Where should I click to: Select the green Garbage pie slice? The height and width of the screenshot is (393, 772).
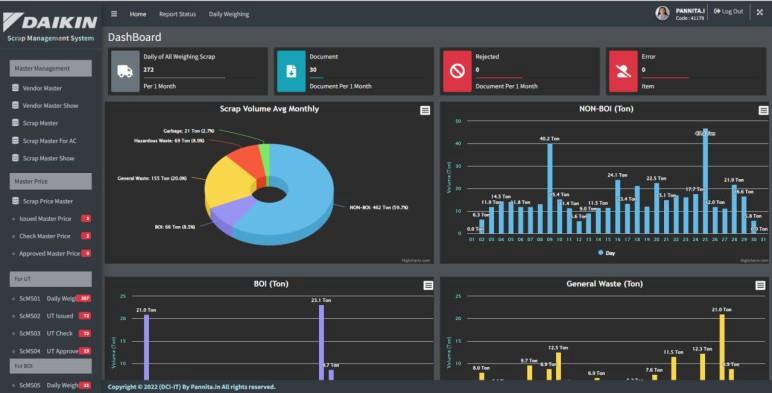265,157
